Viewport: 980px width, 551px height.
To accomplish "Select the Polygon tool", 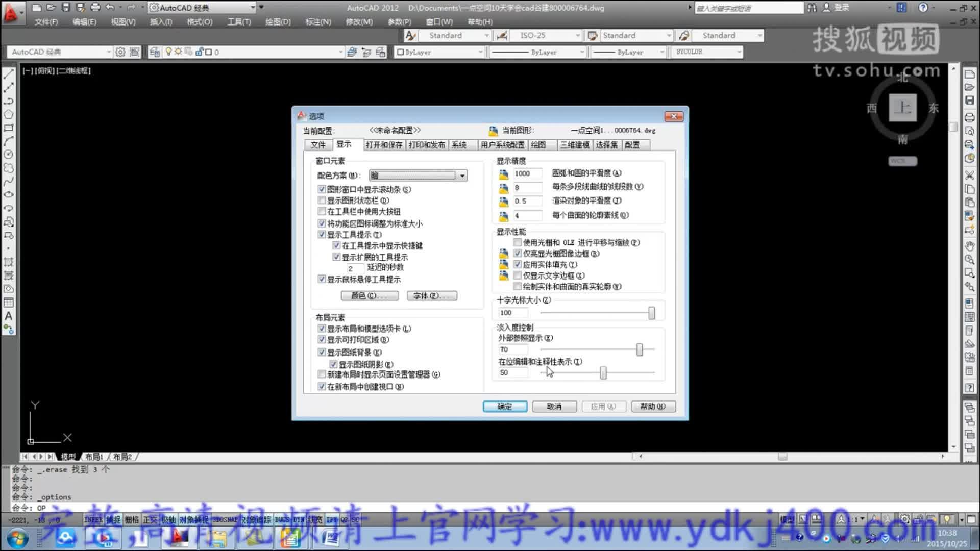I will click(x=8, y=113).
